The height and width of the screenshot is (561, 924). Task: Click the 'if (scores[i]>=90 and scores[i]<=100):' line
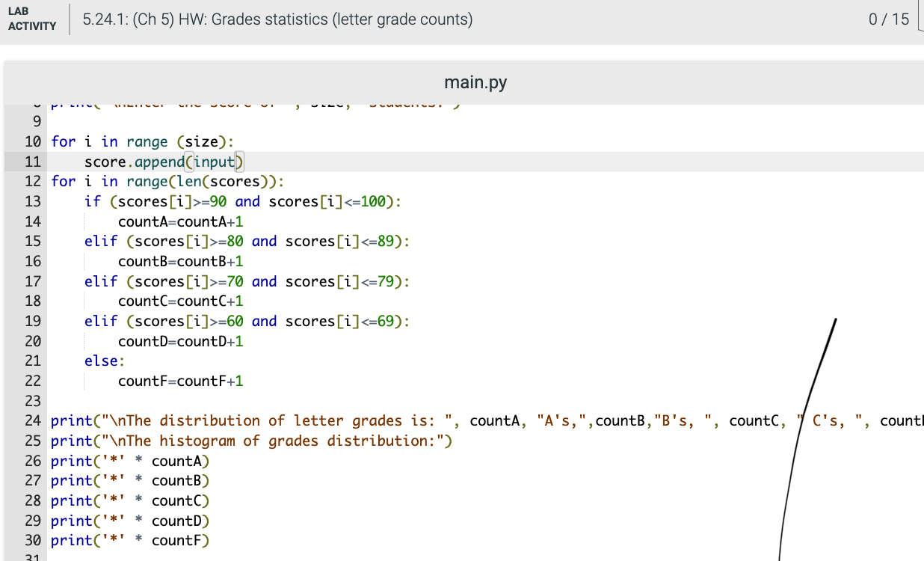[243, 201]
